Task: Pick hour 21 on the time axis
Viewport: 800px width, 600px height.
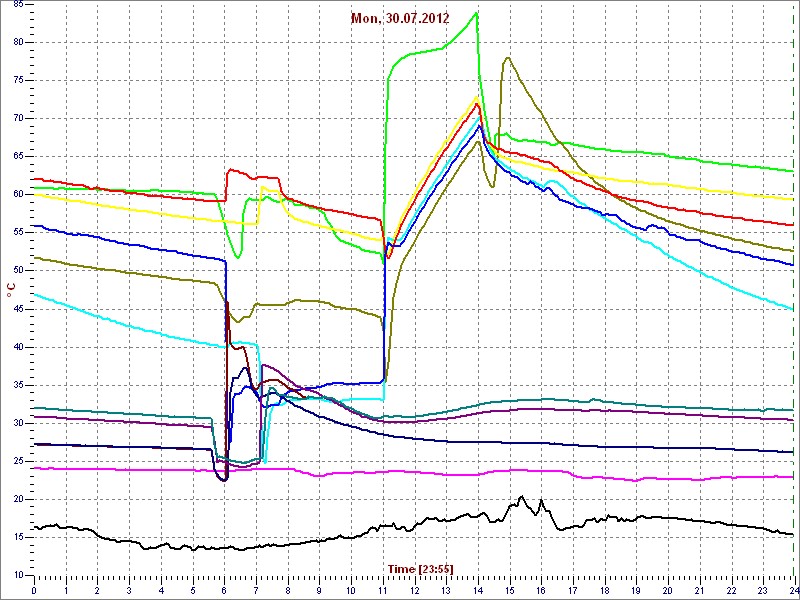Action: [698, 589]
